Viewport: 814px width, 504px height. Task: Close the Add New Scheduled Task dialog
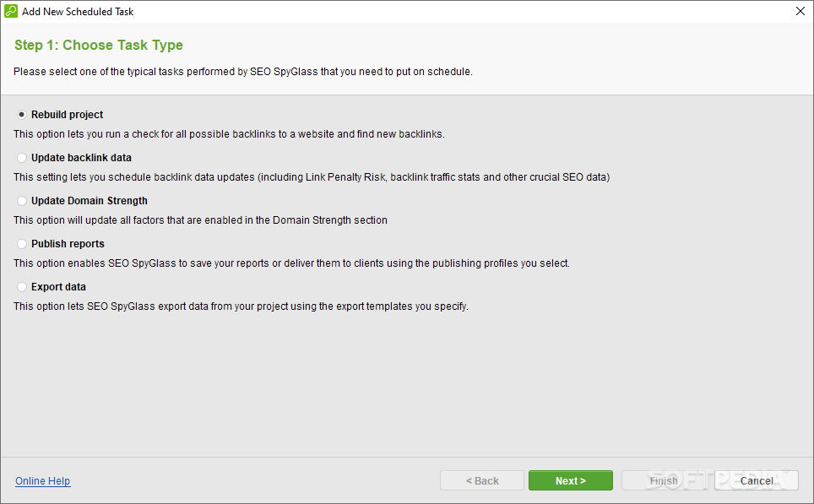pyautogui.click(x=800, y=11)
